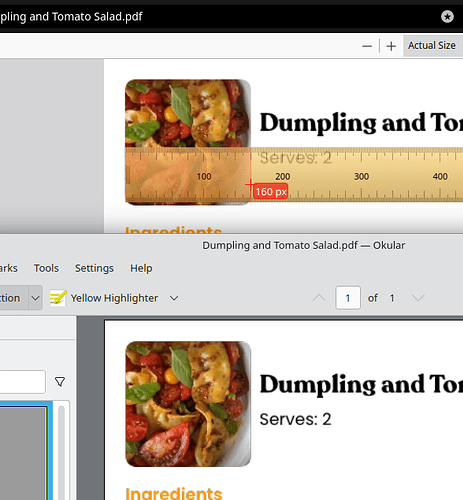The height and width of the screenshot is (500, 463).
Task: Click the Okular window title text
Action: tap(304, 245)
